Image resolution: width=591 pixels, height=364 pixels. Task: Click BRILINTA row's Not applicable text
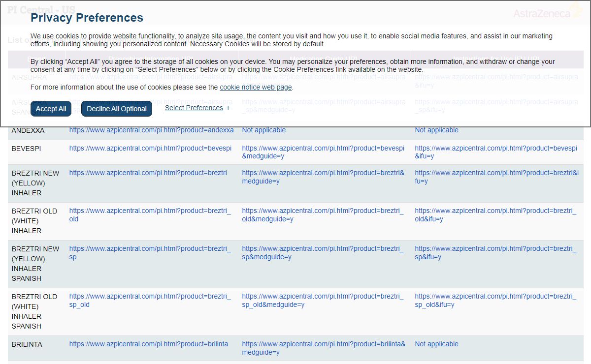[x=436, y=344]
